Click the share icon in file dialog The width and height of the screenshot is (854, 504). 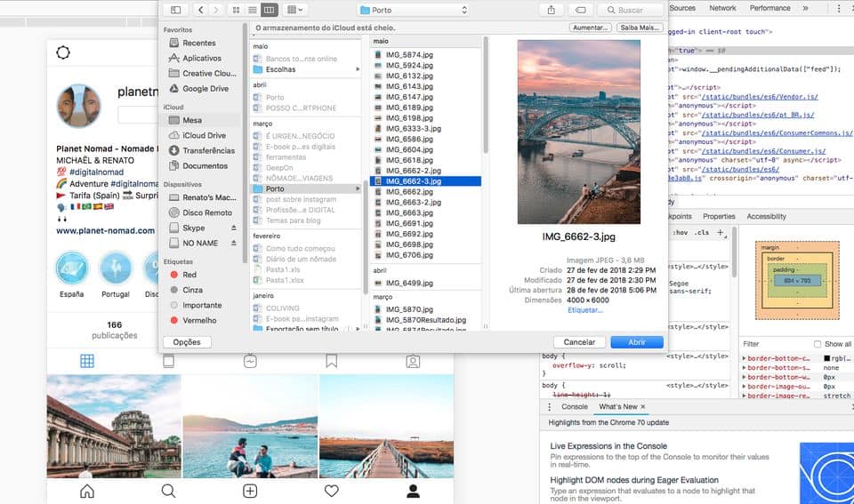552,10
